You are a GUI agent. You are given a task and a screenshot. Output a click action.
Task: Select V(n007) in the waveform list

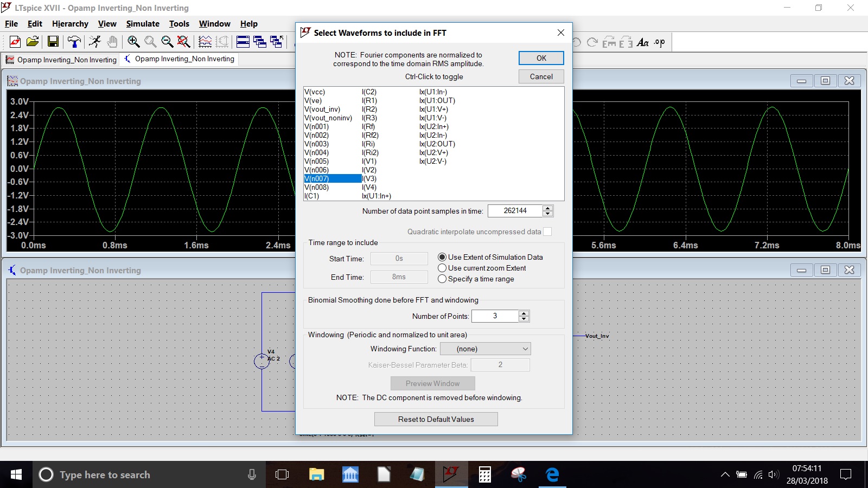333,178
